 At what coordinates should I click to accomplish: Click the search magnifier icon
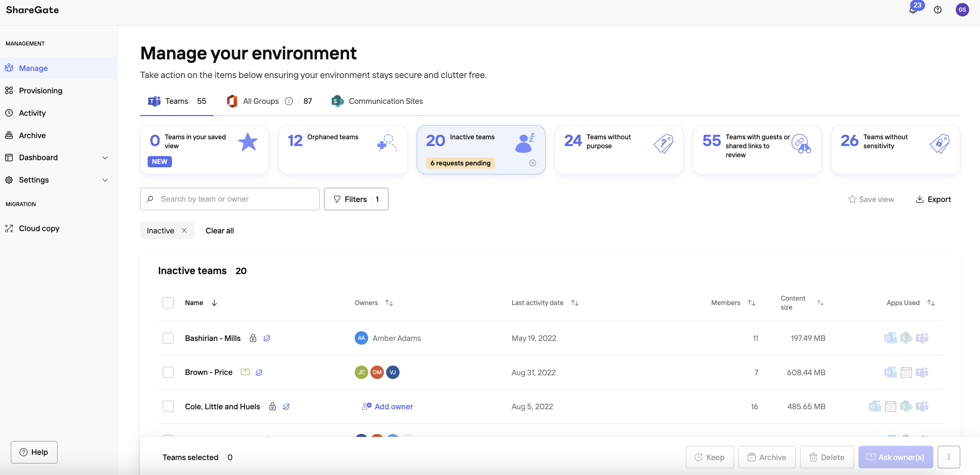tap(150, 199)
